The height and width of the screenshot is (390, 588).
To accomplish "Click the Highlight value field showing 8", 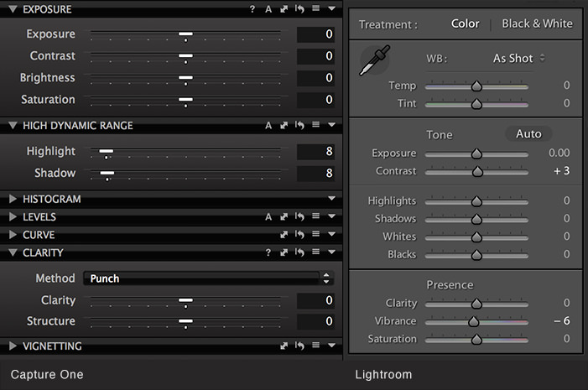I will tap(316, 151).
